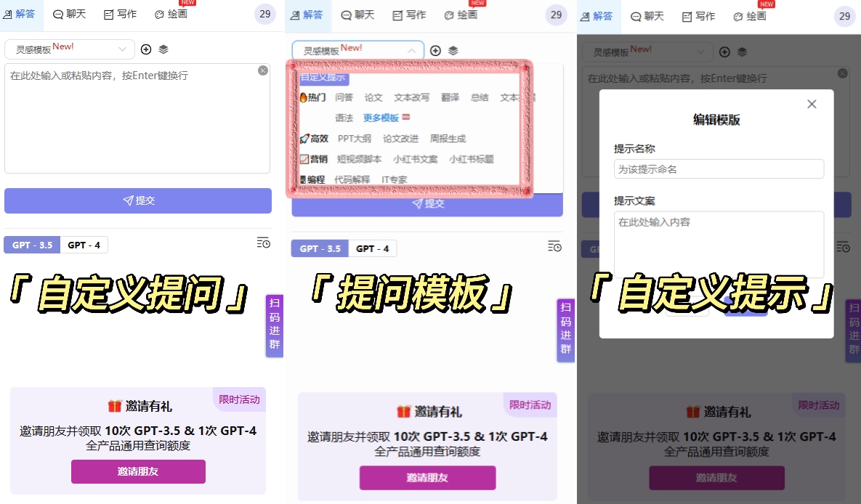861x504 pixels.
Task: Click 自定义提示 button in template dropdown list
Action: pyautogui.click(x=323, y=78)
